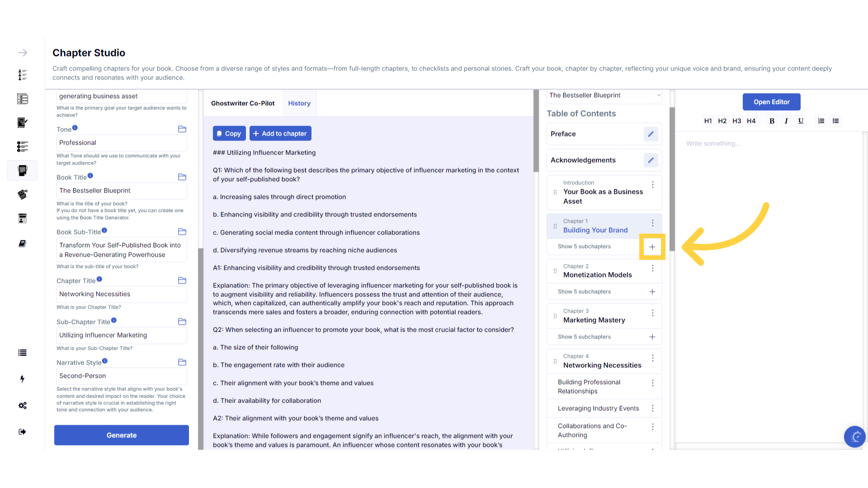Select the Leveraging Industry Events subchapter
The image size is (868, 488).
click(x=598, y=408)
